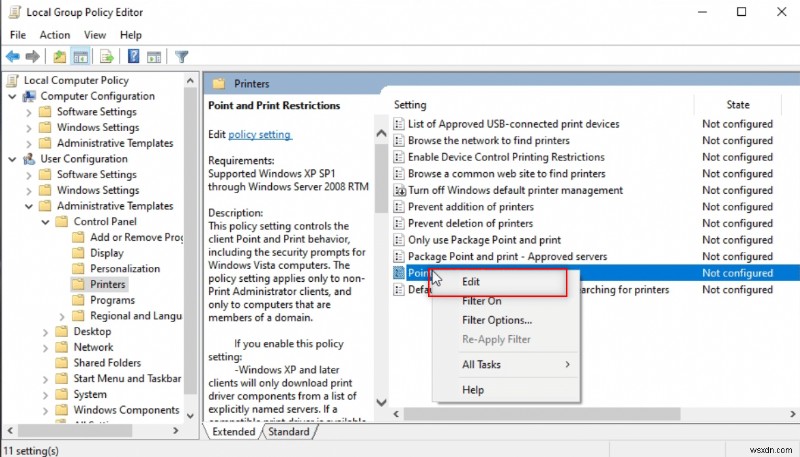The width and height of the screenshot is (800, 457).
Task: Toggle Show/Hide Console Tree toolbar icon
Action: 81,57
